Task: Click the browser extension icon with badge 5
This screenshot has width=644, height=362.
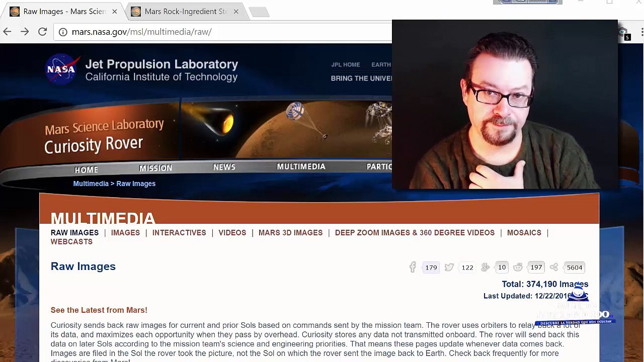Action: [624, 33]
